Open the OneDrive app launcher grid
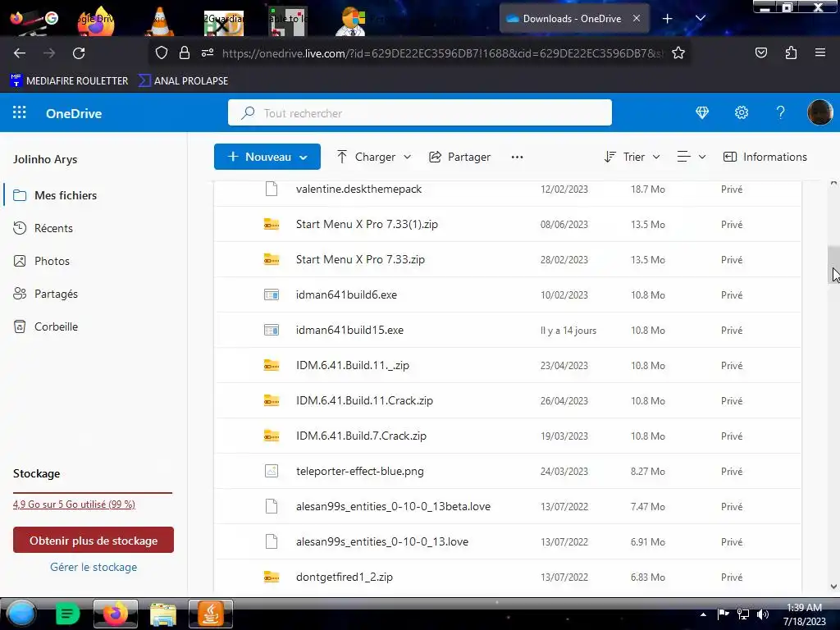This screenshot has width=840, height=630. [20, 112]
